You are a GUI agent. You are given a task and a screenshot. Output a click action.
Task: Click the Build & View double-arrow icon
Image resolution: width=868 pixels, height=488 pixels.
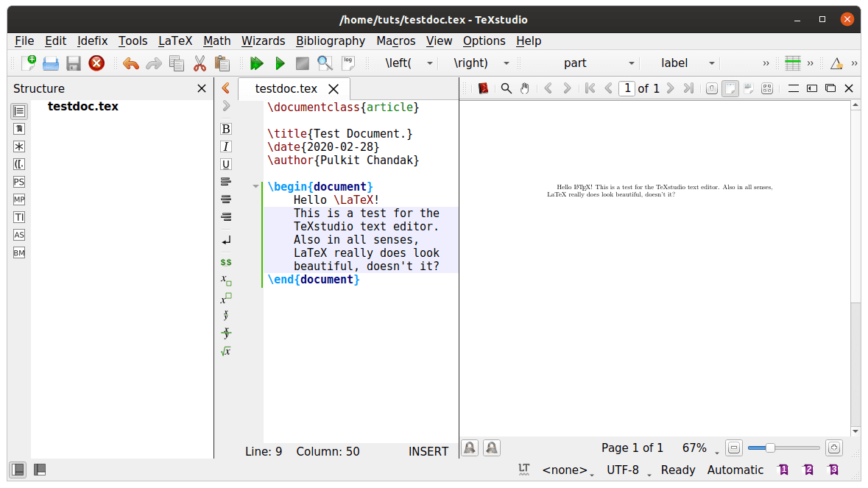[256, 63]
